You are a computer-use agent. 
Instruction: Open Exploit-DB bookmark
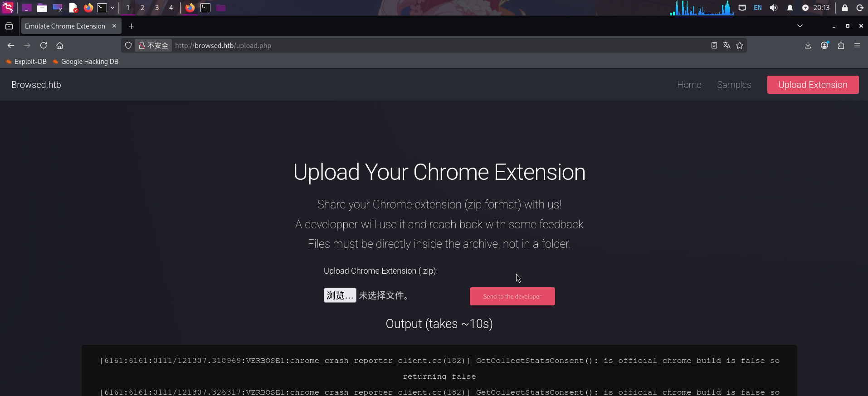[26, 62]
